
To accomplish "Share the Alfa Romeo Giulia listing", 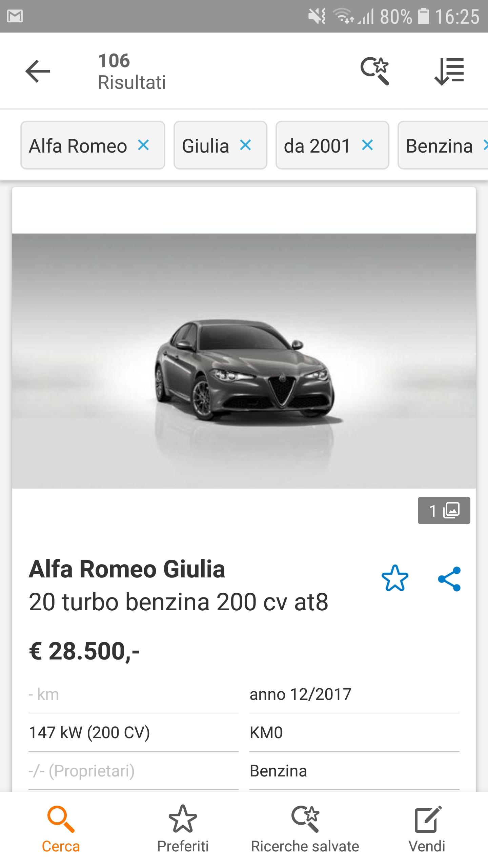I will (449, 579).
